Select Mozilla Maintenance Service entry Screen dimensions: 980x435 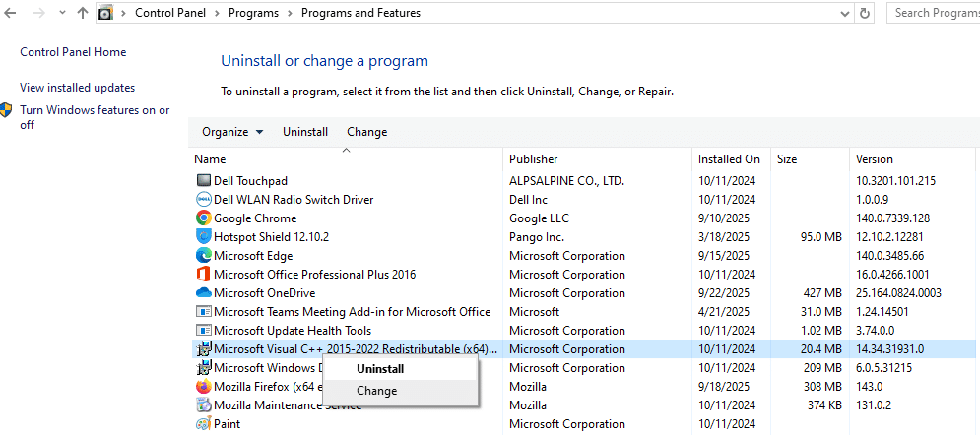coord(288,405)
